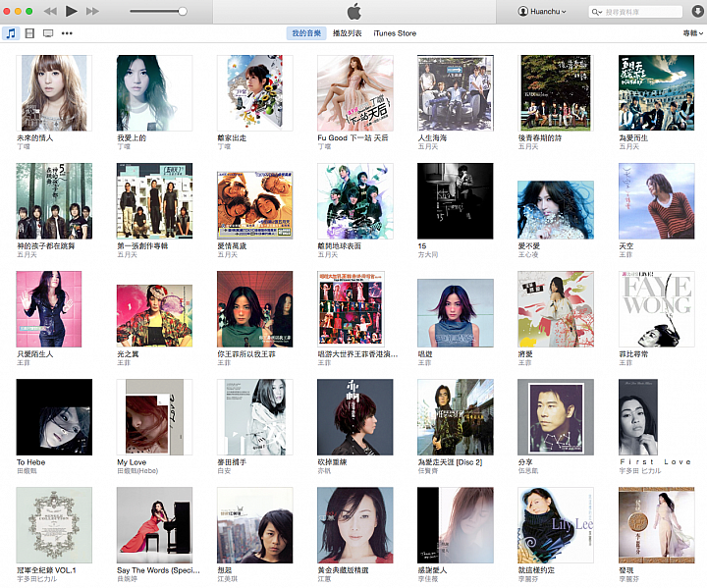Open the iTunes Store tab
The height and width of the screenshot is (588, 707).
(x=395, y=33)
